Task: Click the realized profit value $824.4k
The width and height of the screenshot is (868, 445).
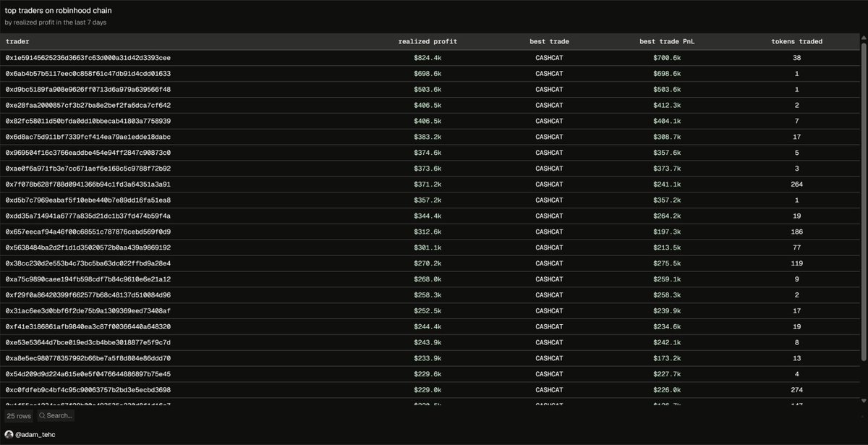Action: pos(427,58)
